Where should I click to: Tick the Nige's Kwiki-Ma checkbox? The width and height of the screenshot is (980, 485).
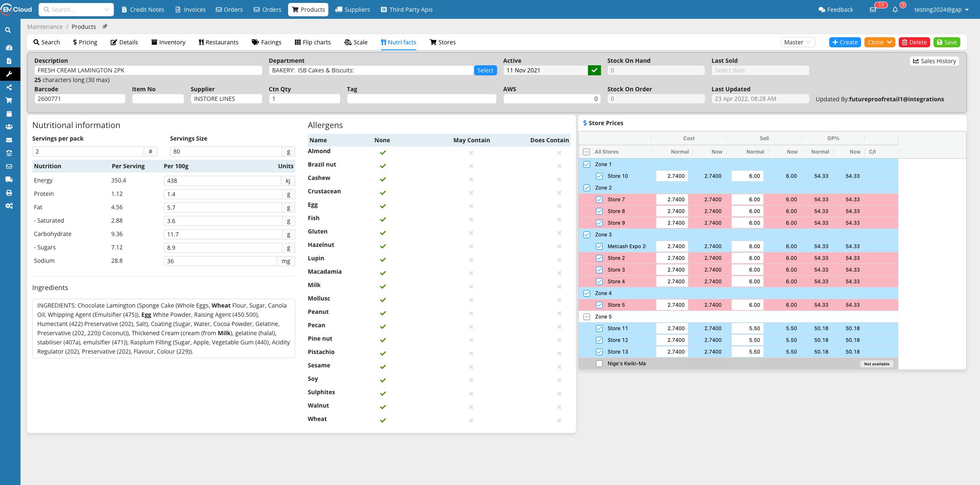tap(599, 364)
